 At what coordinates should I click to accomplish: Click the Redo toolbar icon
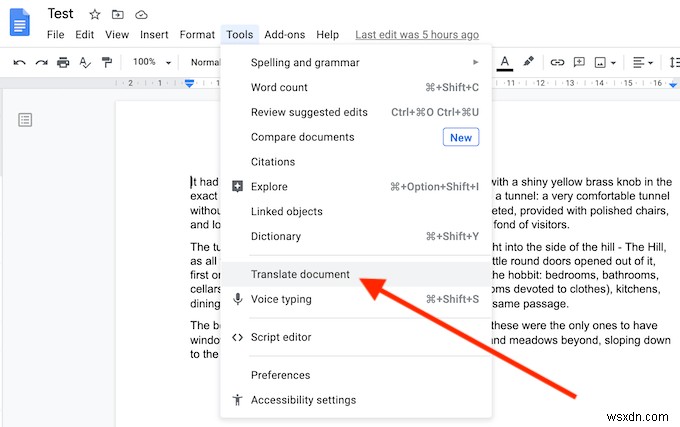point(41,63)
